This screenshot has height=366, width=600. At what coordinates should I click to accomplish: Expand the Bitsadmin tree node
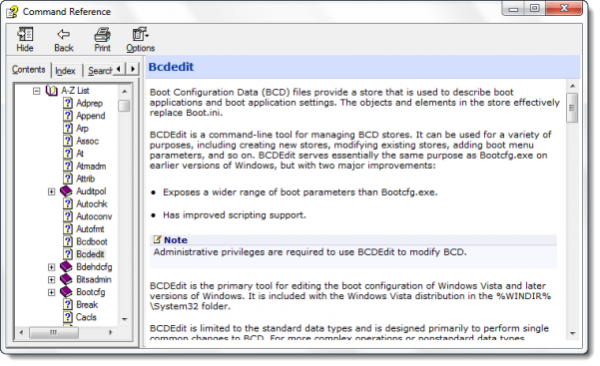click(51, 280)
